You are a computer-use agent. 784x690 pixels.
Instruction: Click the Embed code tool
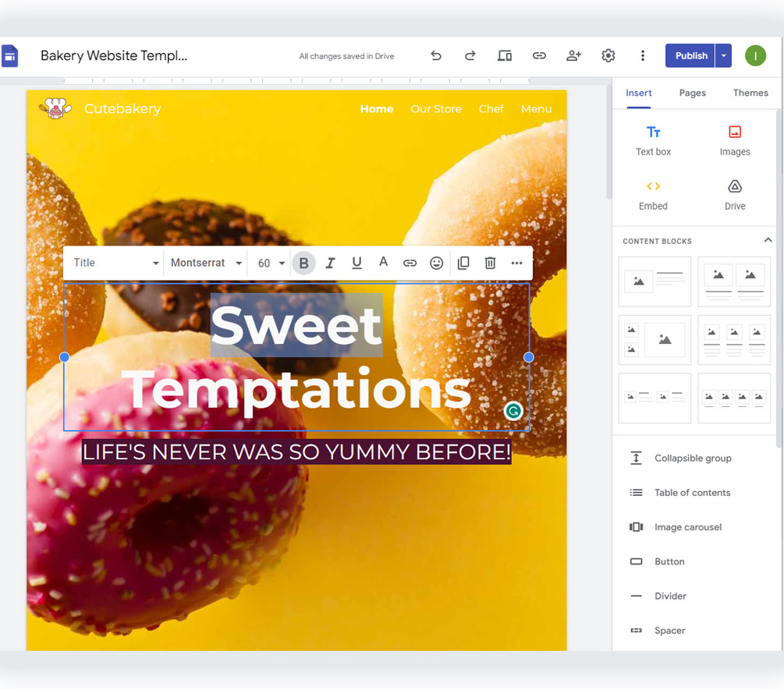(x=653, y=195)
